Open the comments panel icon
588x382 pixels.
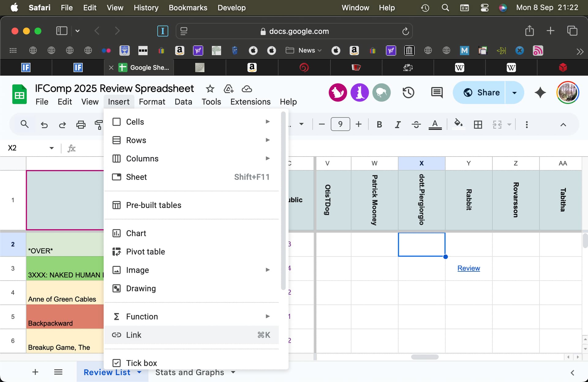437,93
